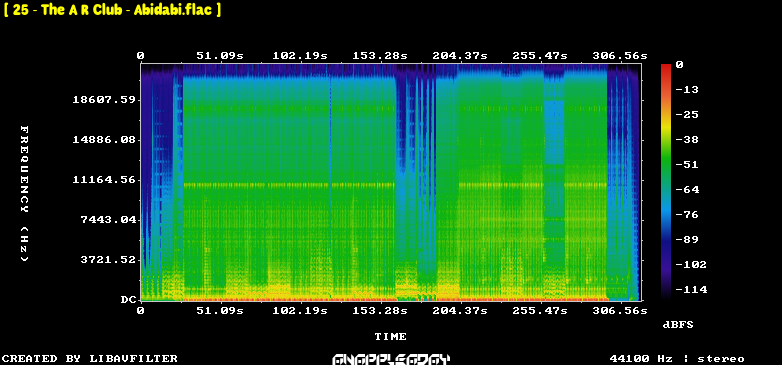Click the 7443.04 frequency axis label
Screen dimensions: 782x365
tap(108, 219)
